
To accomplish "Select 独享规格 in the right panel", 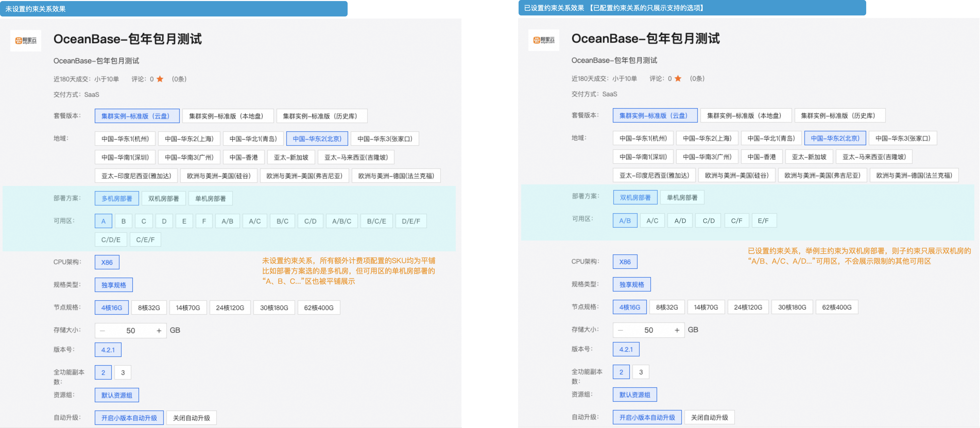I will [x=632, y=285].
